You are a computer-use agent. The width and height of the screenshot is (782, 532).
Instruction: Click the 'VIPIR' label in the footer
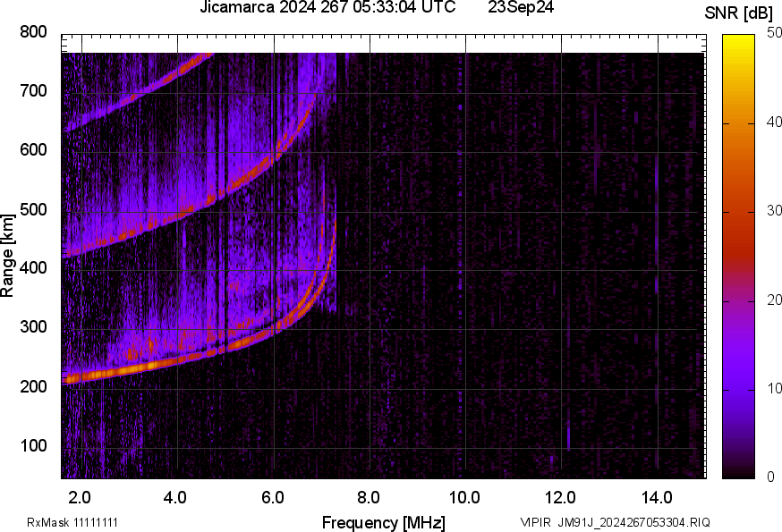click(x=536, y=522)
